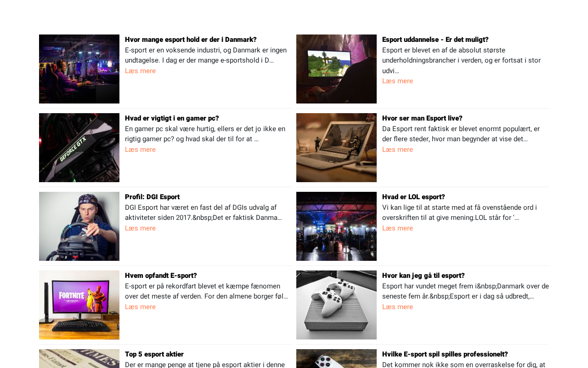Click 'Læs mere' under Esport uddannelse
This screenshot has height=368, width=588.
pos(397,81)
